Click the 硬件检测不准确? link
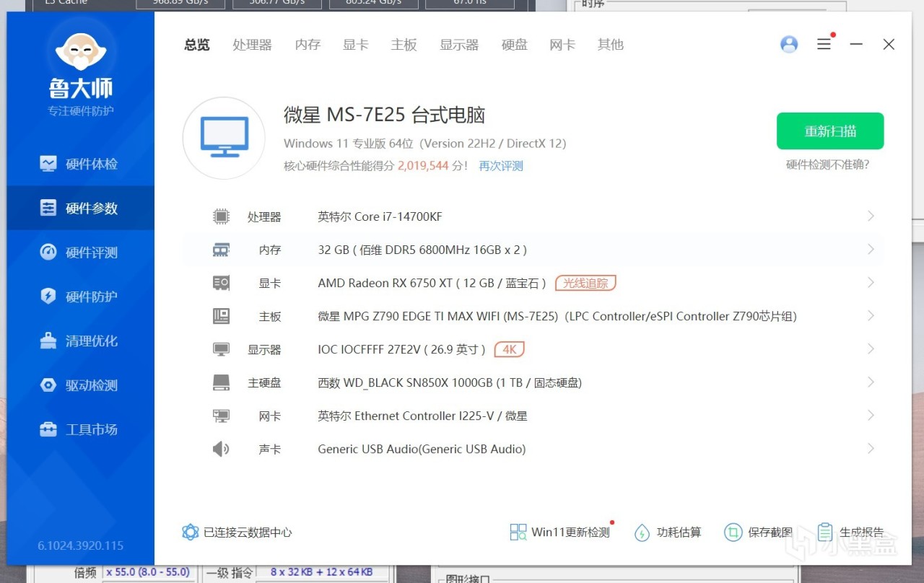 coord(828,165)
